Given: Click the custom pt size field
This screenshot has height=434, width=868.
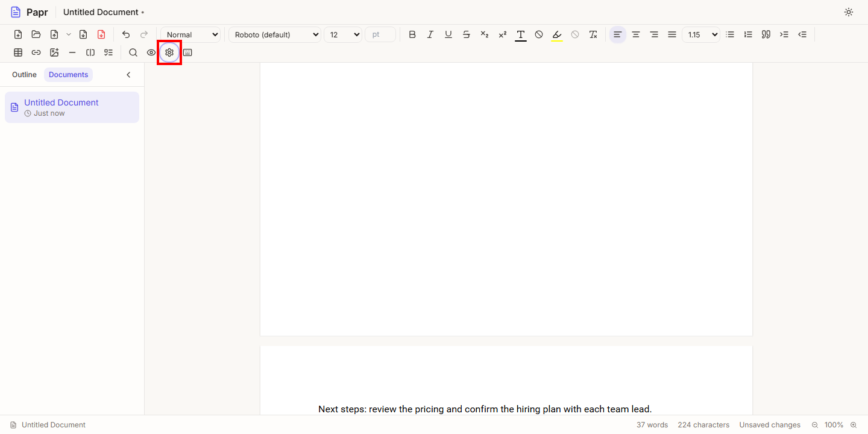Looking at the screenshot, I should 380,34.
